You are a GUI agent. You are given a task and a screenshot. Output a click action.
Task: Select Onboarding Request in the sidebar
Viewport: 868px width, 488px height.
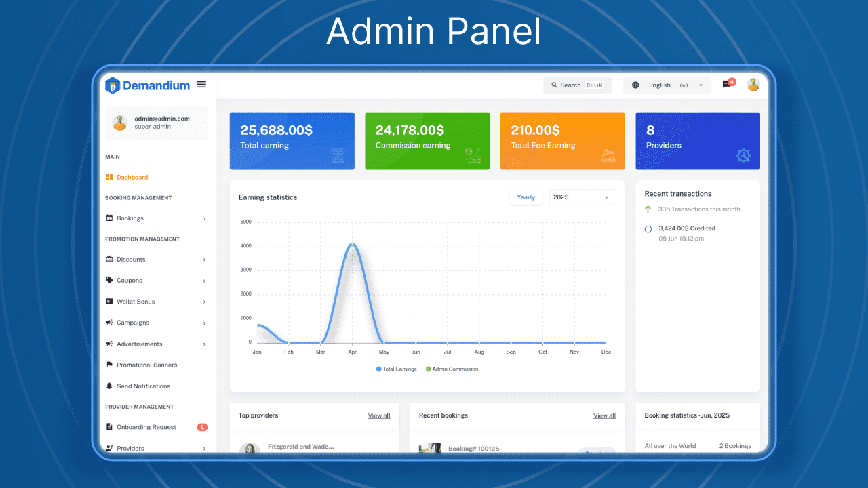(145, 427)
